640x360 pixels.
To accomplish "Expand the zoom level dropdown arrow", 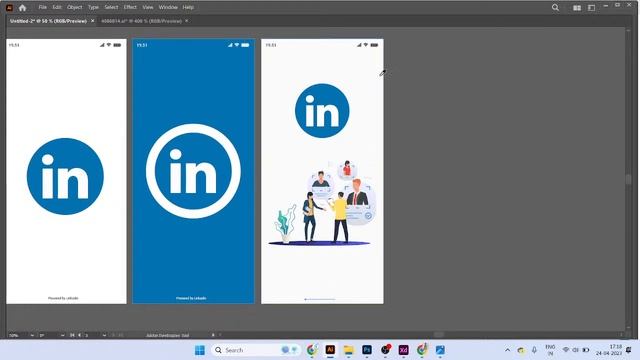I will [x=32, y=336].
